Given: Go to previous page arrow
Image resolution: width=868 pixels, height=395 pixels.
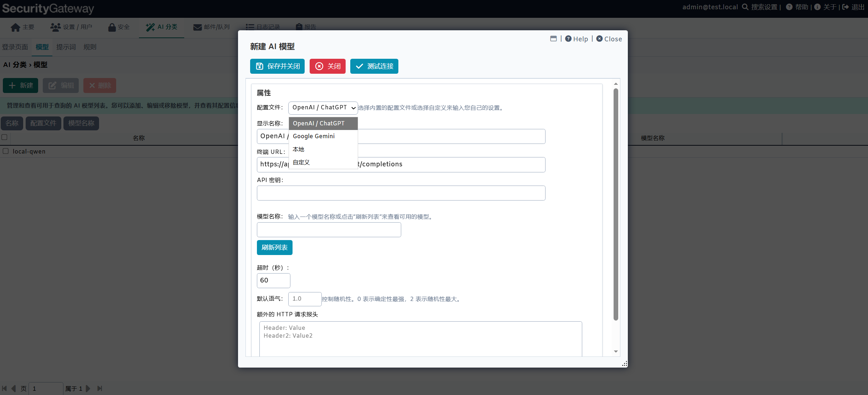Looking at the screenshot, I should coord(14,389).
